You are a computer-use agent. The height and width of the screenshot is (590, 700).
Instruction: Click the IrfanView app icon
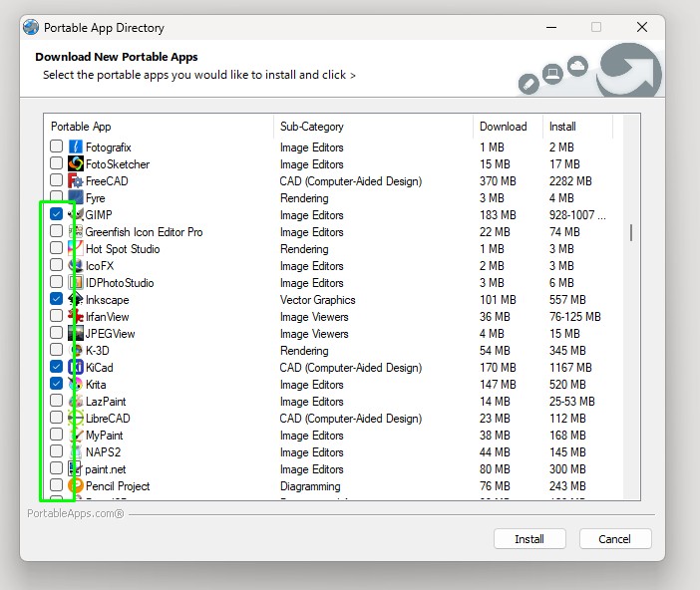(x=75, y=317)
